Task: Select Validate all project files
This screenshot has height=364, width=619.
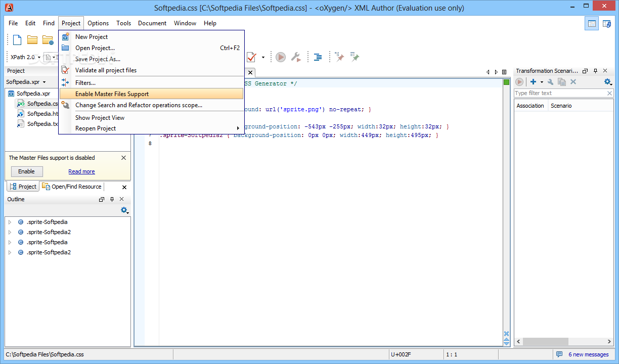Action: point(151,70)
